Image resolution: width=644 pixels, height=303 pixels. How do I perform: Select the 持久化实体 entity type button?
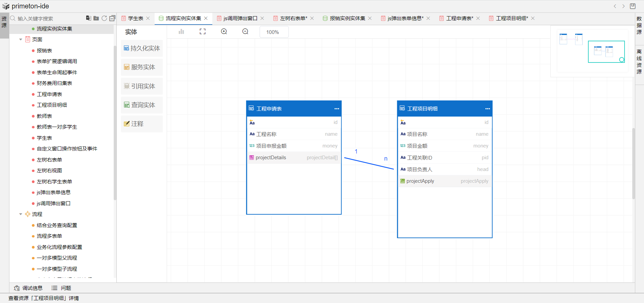pos(142,48)
